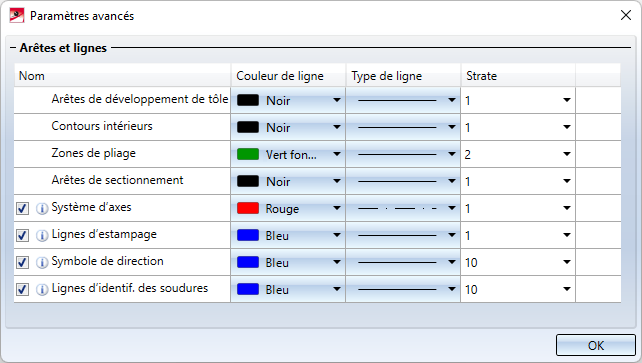This screenshot has width=642, height=363.
Task: Untick the Lignes d'identif. des soudures checkbox
Action: (x=22, y=290)
